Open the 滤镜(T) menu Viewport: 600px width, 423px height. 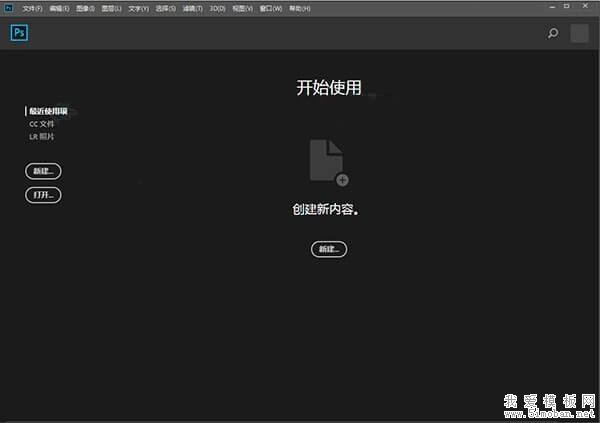click(191, 8)
